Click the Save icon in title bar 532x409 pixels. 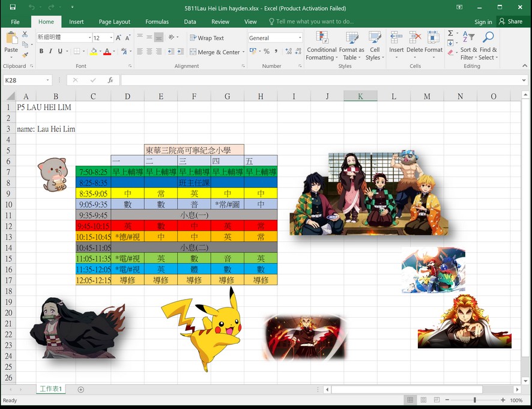point(13,7)
